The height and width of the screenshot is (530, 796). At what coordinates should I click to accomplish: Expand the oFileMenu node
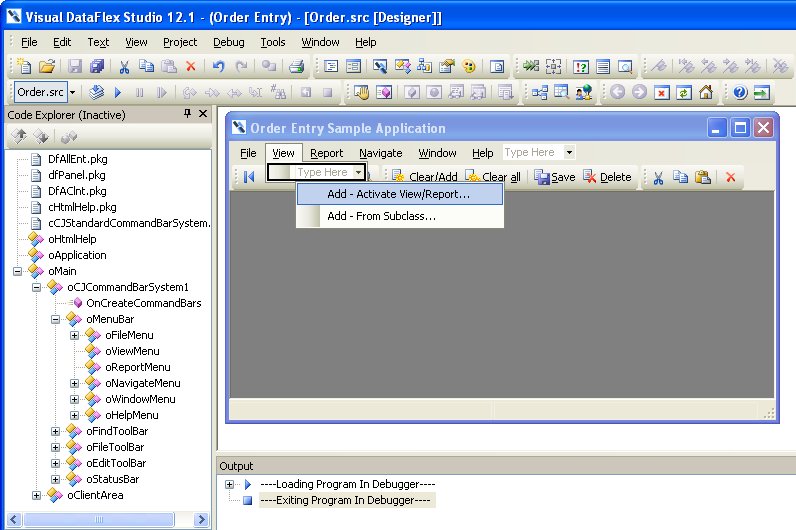pyautogui.click(x=75, y=336)
